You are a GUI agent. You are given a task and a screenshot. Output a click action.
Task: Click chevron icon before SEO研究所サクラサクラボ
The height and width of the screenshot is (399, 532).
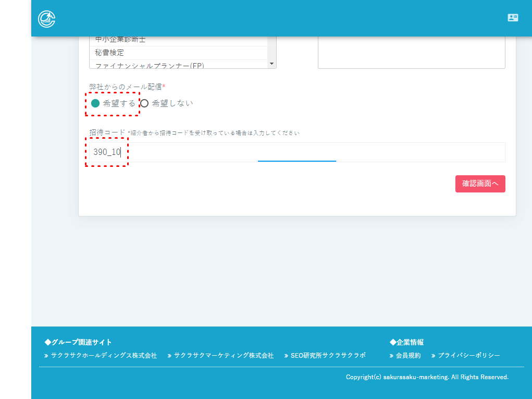[287, 356]
